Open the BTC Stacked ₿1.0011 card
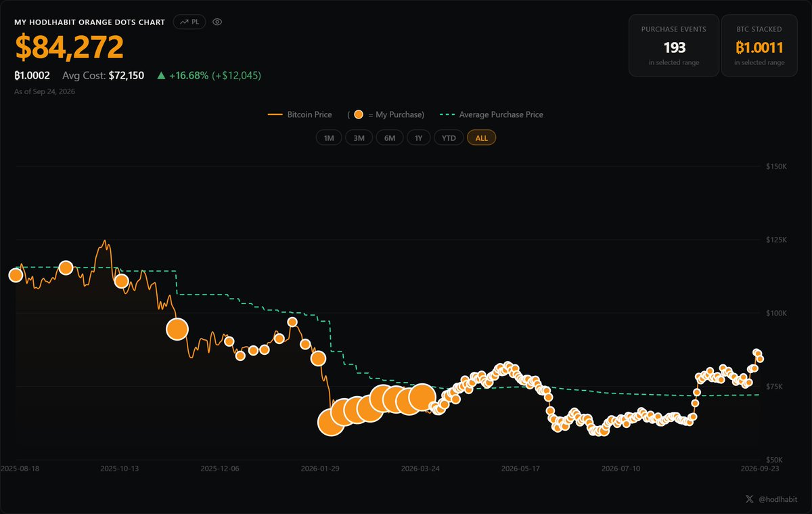The width and height of the screenshot is (812, 514). tap(759, 45)
